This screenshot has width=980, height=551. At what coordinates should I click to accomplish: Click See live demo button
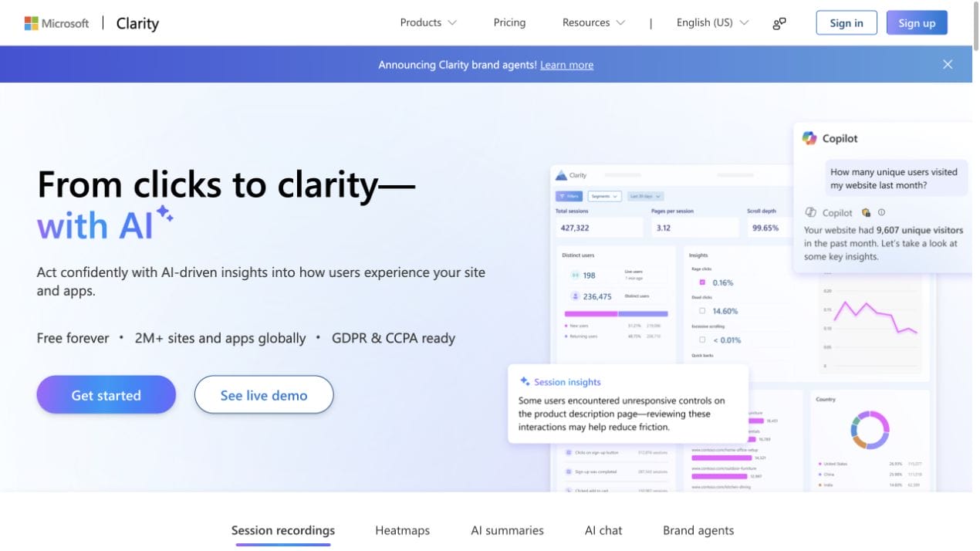264,395
